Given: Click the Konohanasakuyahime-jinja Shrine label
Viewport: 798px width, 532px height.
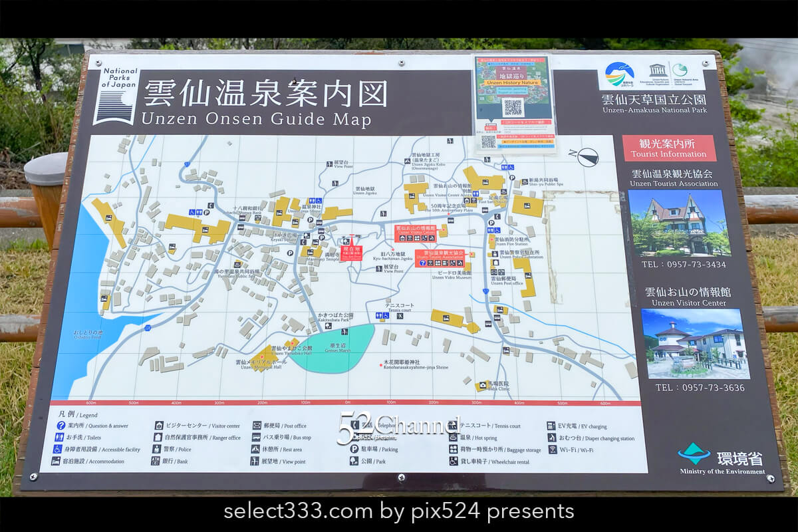Looking at the screenshot, I should pyautogui.click(x=415, y=364).
